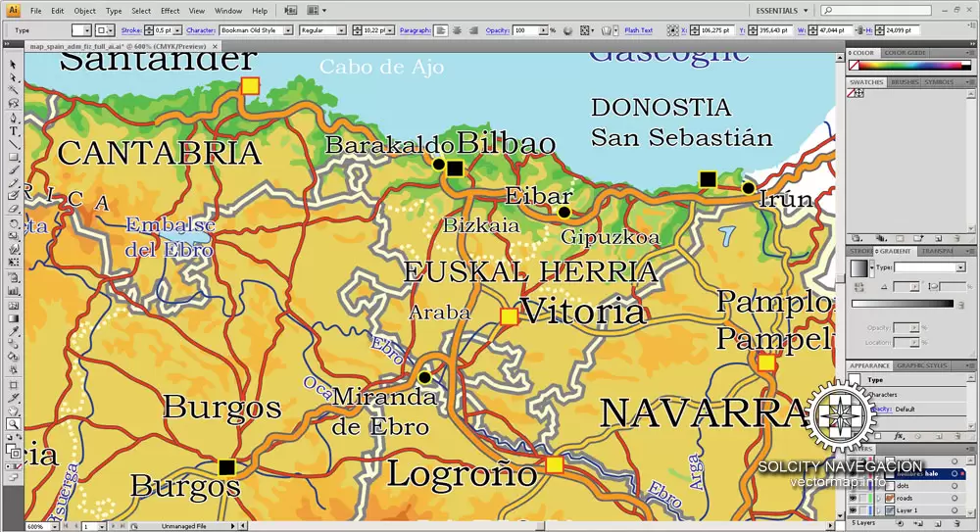Select the Rotate tool
The height and width of the screenshot is (532, 980).
(x=13, y=223)
